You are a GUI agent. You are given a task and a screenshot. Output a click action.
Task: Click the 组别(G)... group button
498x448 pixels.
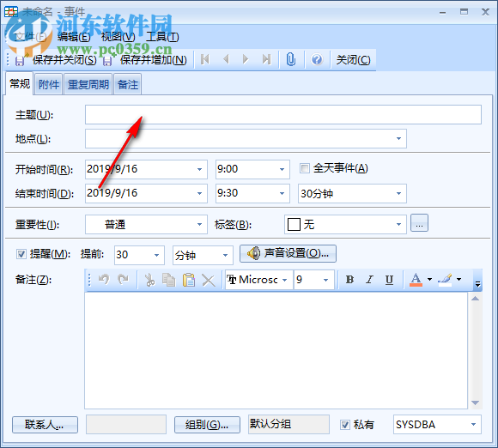click(x=207, y=425)
